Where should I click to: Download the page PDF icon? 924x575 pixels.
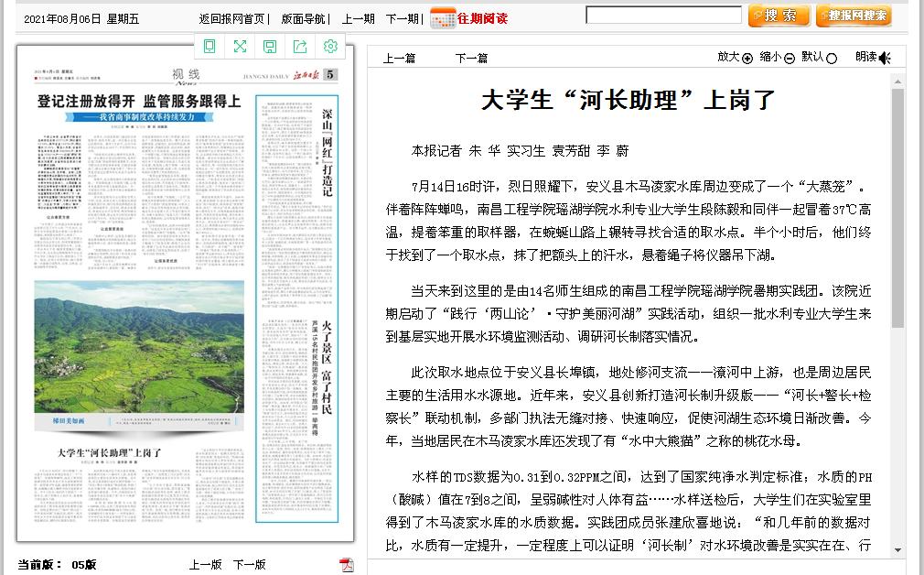[346, 564]
